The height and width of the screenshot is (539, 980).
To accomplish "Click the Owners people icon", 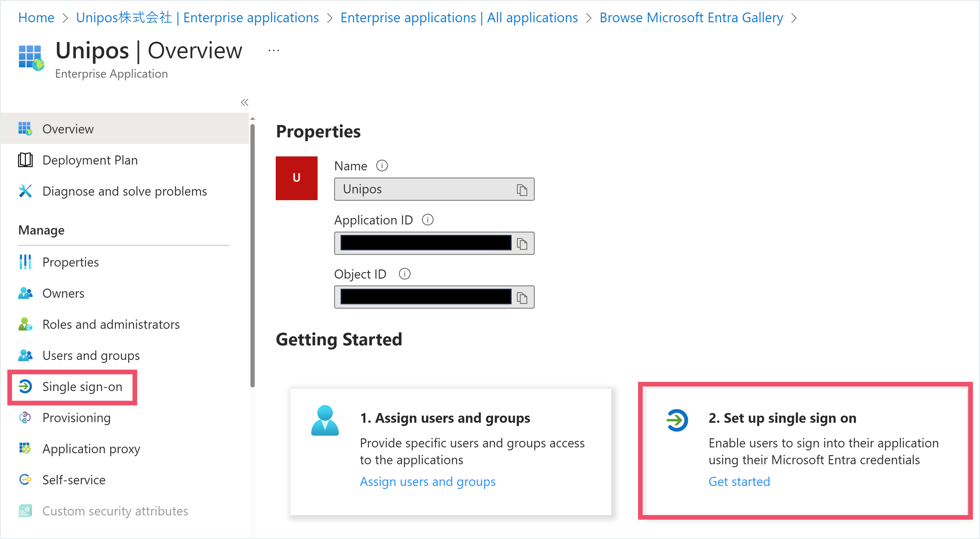I will pos(25,293).
